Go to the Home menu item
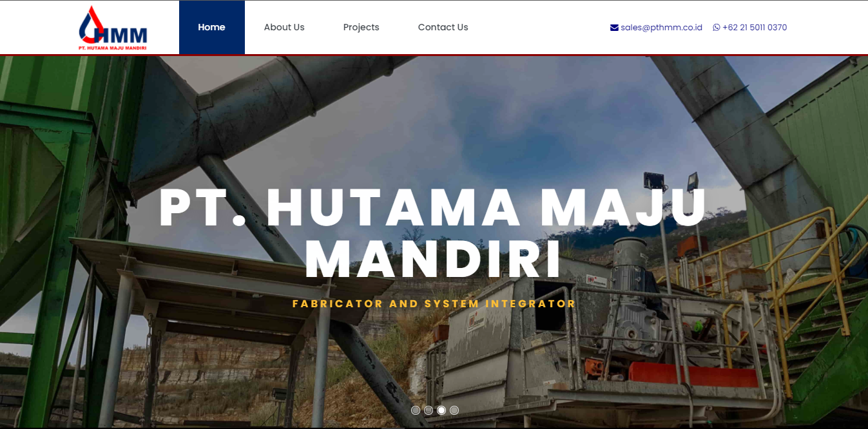Viewport: 868px width, 429px height. pos(211,27)
